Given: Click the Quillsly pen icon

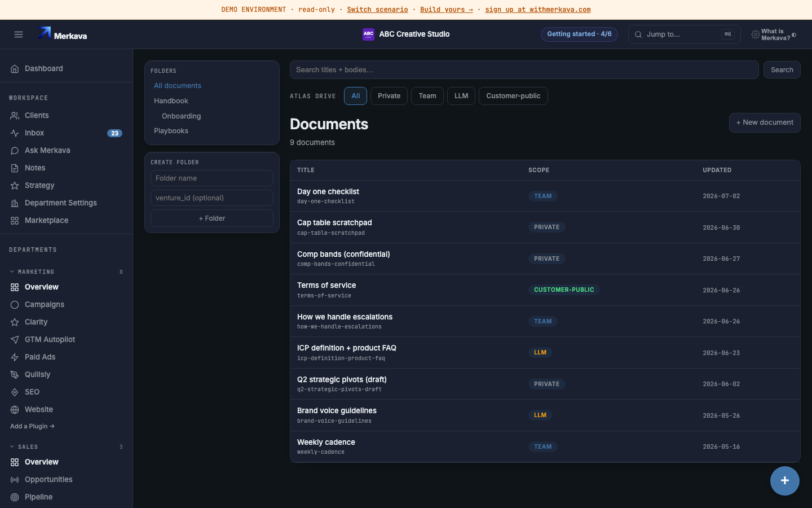Looking at the screenshot, I should (x=15, y=375).
